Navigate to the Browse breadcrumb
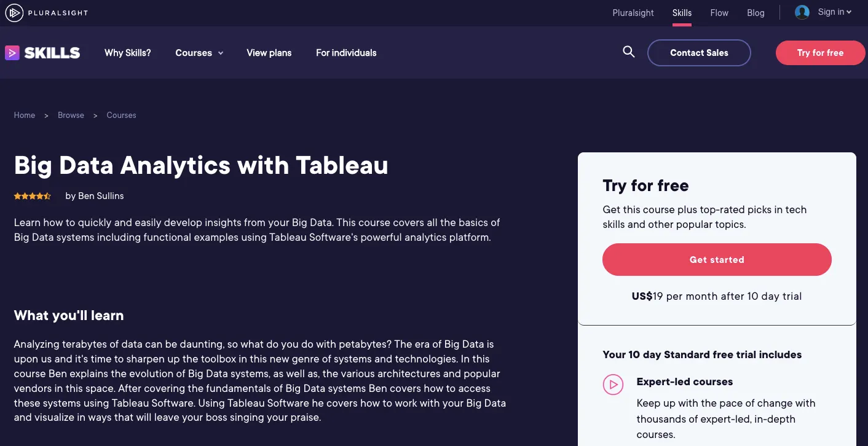Image resolution: width=868 pixels, height=446 pixels. [71, 115]
